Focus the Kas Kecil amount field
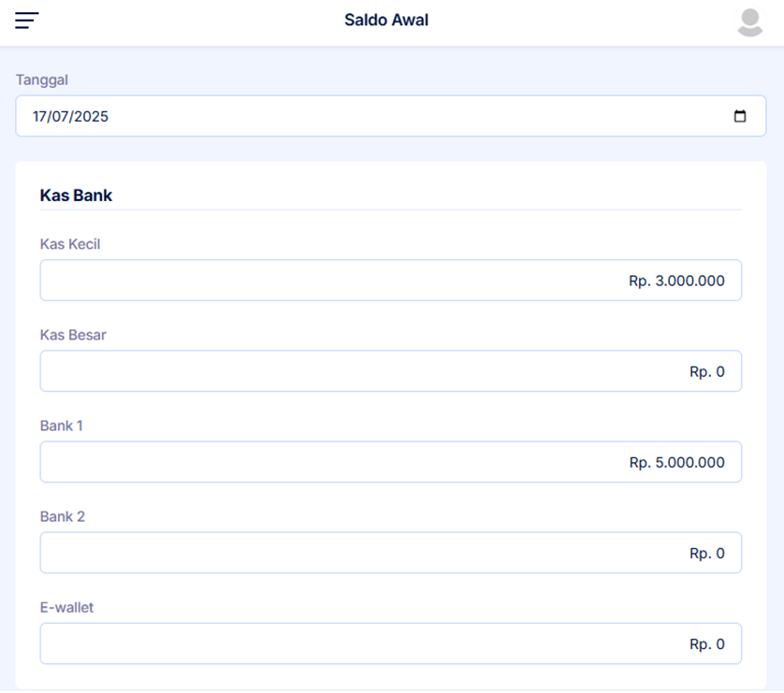 (x=390, y=281)
